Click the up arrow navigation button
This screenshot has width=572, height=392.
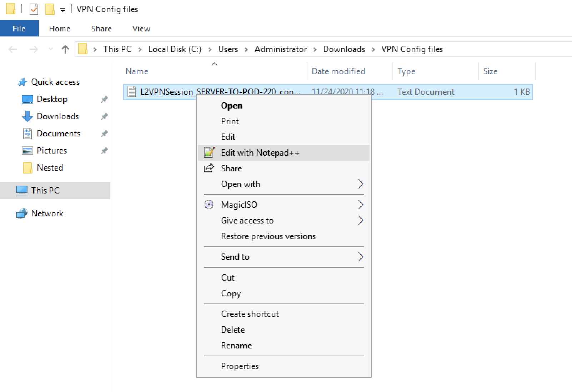click(x=65, y=49)
